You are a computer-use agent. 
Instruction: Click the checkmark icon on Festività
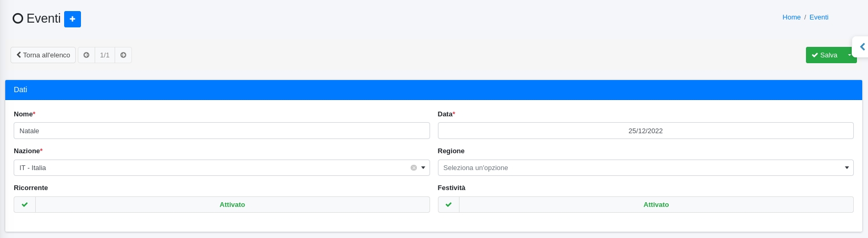pyautogui.click(x=448, y=205)
